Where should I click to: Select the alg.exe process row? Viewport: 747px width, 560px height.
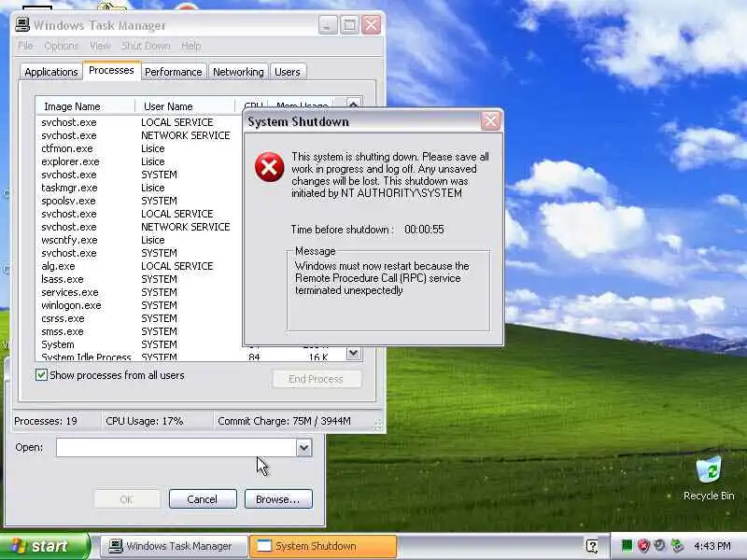(x=138, y=266)
